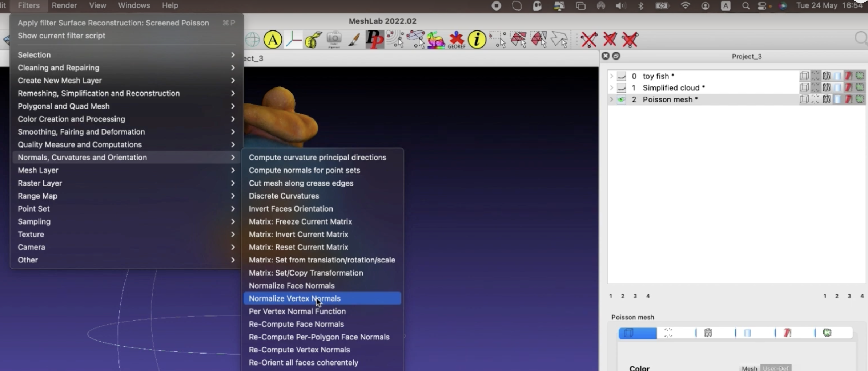868x371 pixels.
Task: Select the Z-painting paintbrush tool
Action: click(354, 40)
